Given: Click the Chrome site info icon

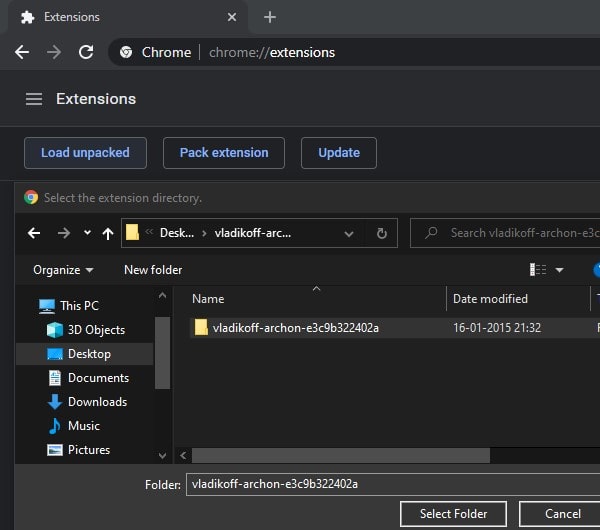Looking at the screenshot, I should (126, 52).
